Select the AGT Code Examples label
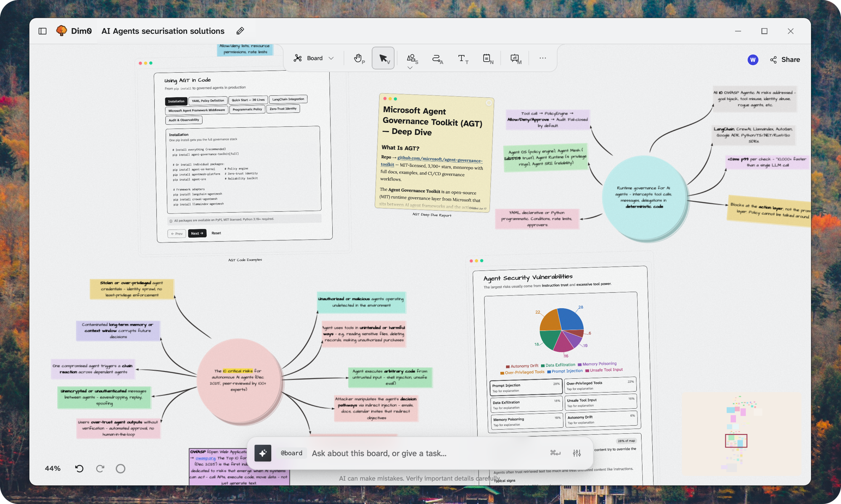841x504 pixels. tap(245, 260)
